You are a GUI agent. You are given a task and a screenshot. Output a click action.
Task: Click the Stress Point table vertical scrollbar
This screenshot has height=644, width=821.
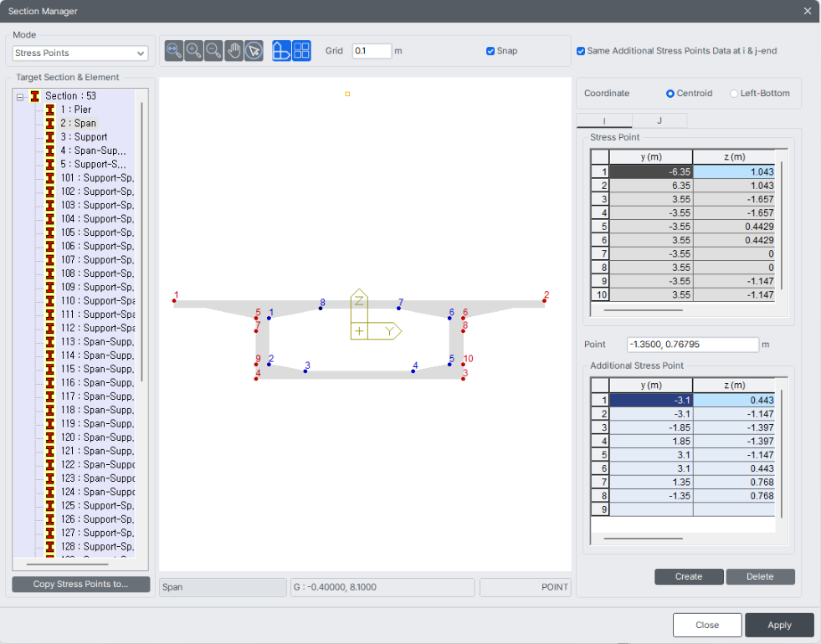[781, 225]
